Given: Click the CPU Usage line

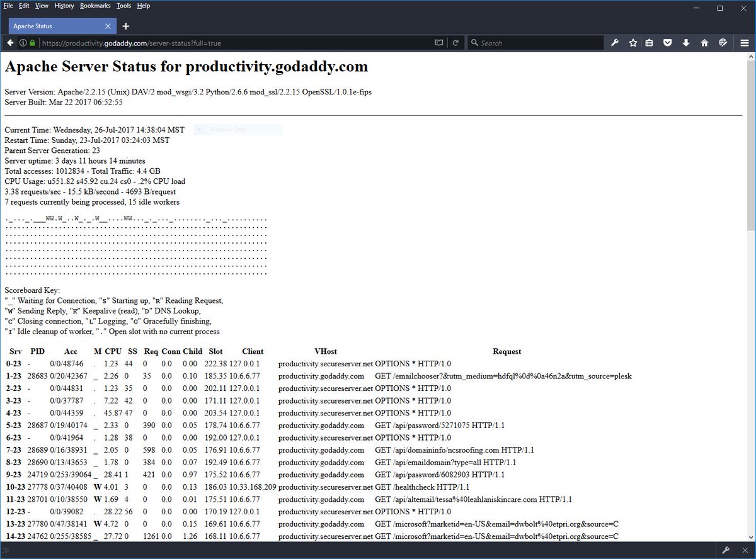Looking at the screenshot, I should (x=95, y=181).
